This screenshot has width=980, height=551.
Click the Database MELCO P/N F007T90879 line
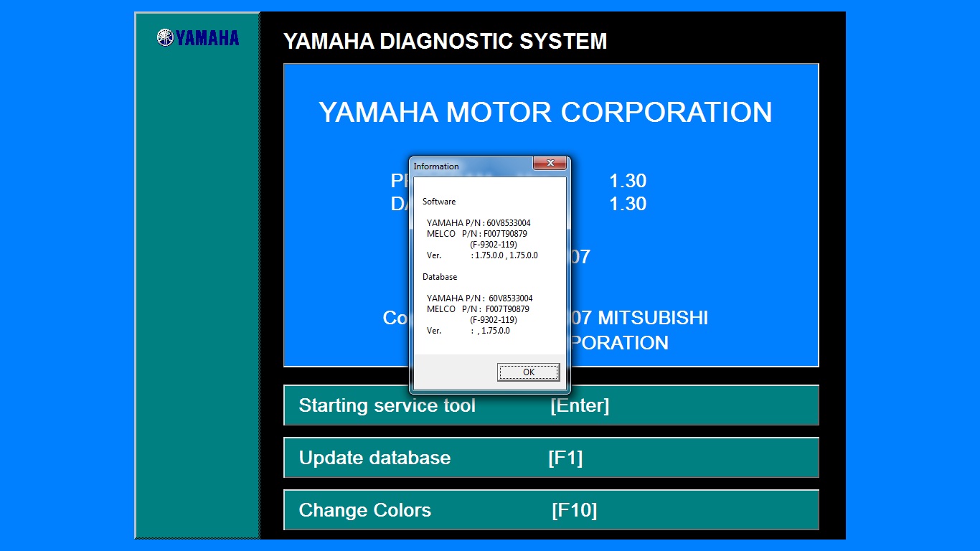[478, 309]
